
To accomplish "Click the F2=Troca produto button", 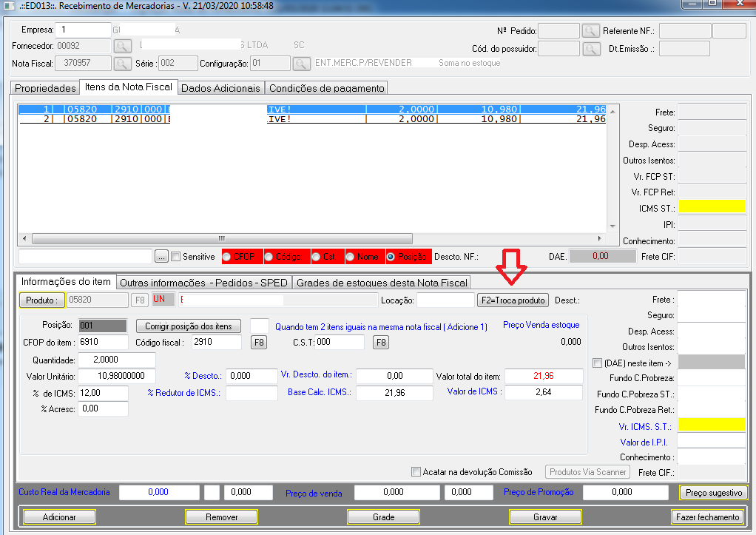I will [513, 300].
